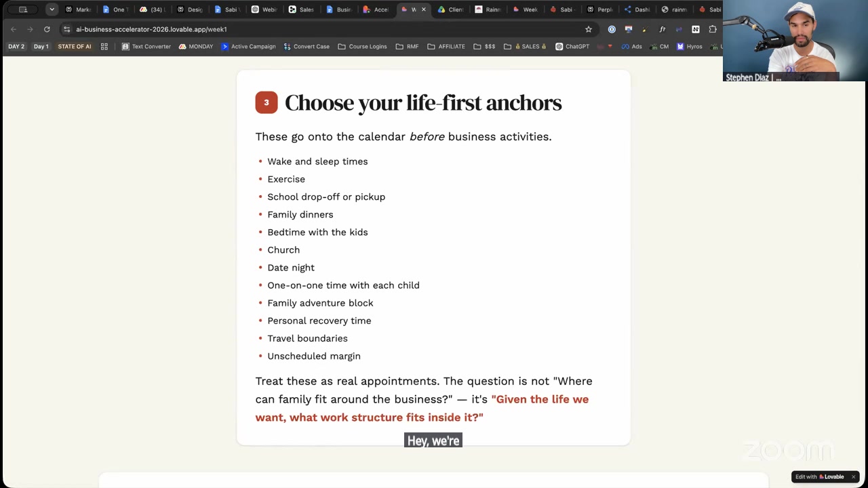This screenshot has width=868, height=488.
Task: Click the fonts 'f?' extension icon
Action: [663, 29]
